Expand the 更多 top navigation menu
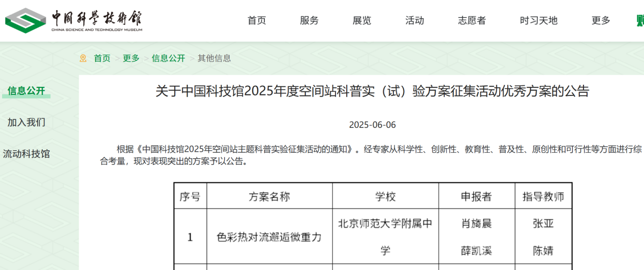Viewport: 644px width, 270px height. (x=601, y=20)
